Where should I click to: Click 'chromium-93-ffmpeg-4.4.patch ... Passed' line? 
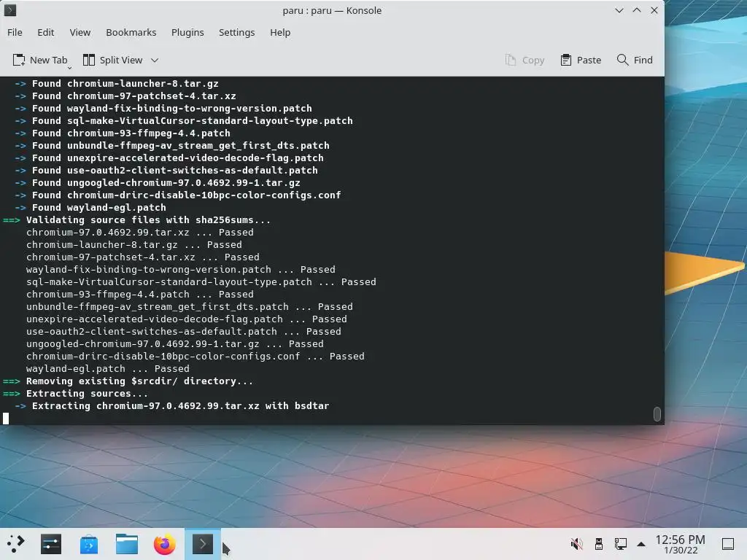pos(139,295)
